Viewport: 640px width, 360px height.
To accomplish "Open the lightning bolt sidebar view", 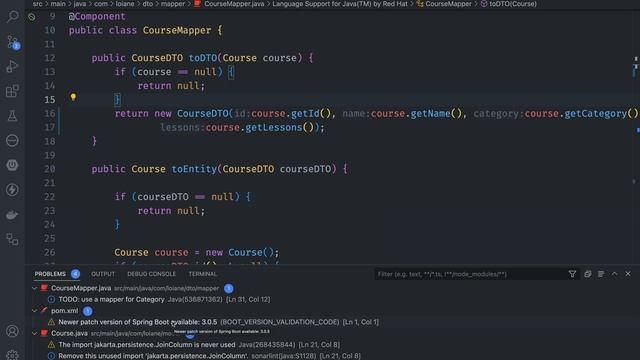I will click(12, 190).
